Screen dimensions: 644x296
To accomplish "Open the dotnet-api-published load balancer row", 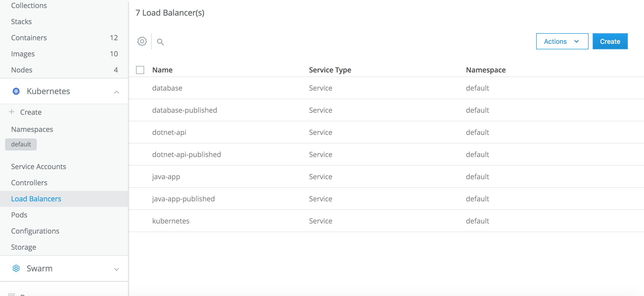I will point(186,155).
